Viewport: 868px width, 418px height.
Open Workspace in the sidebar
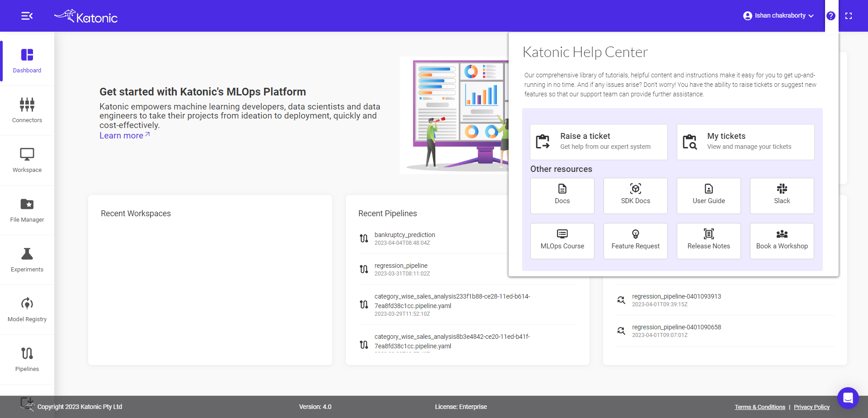pyautogui.click(x=27, y=161)
